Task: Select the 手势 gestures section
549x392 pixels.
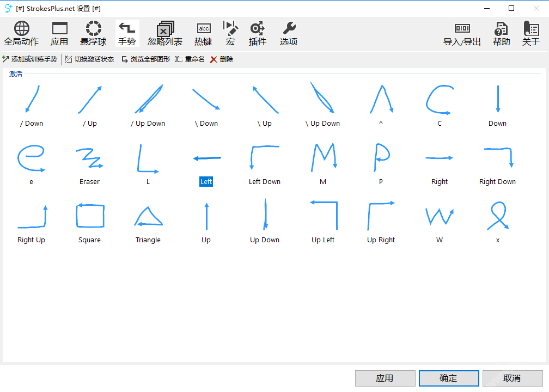Action: point(127,34)
